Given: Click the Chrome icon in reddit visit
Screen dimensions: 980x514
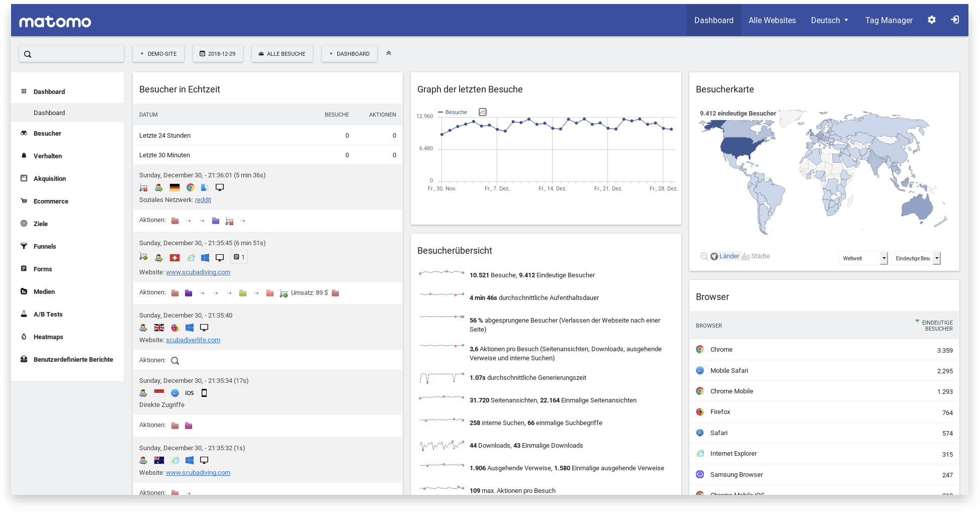Looking at the screenshot, I should [x=191, y=187].
